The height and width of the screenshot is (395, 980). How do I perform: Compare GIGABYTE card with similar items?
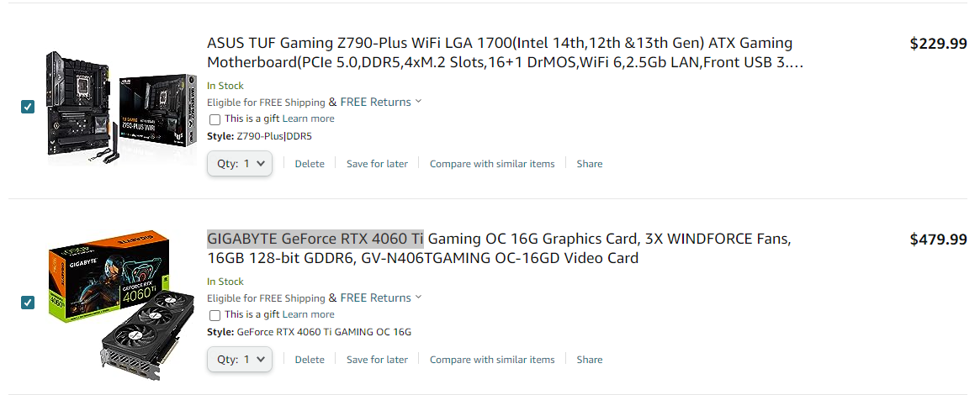point(492,360)
